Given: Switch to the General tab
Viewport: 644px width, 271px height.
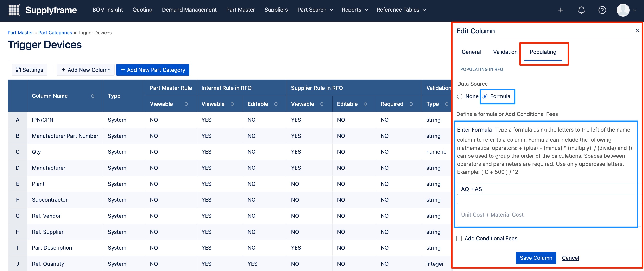Looking at the screenshot, I should point(471,52).
